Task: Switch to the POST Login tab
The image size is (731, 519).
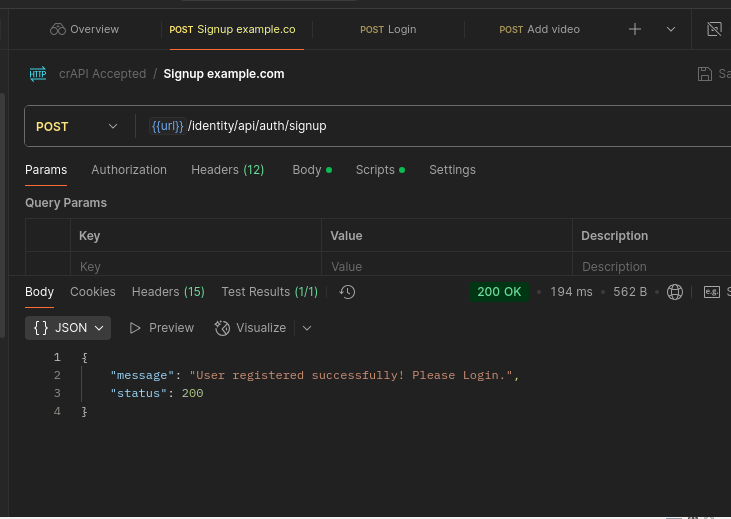Action: [x=388, y=29]
